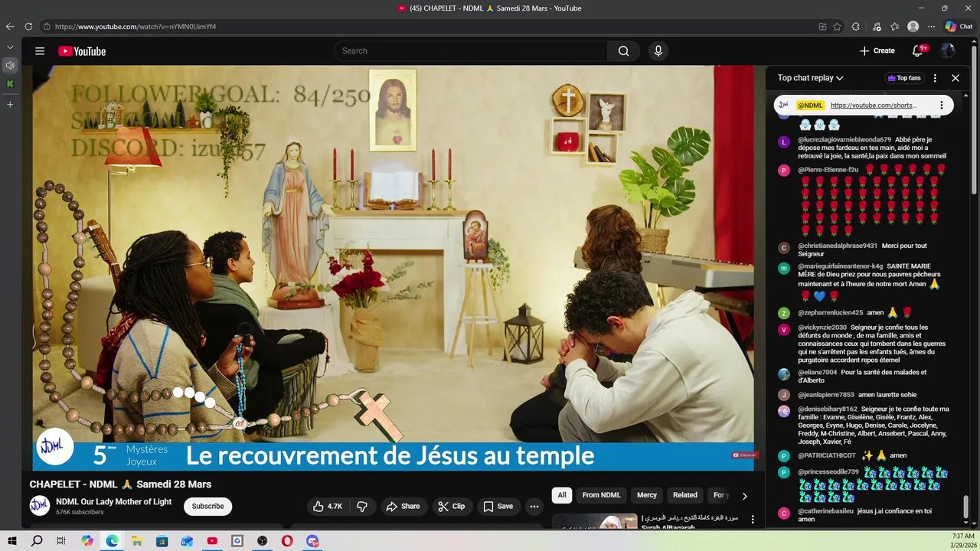This screenshot has width=980, height=551.
Task: Select the From NDML filter chip
Action: pyautogui.click(x=601, y=495)
